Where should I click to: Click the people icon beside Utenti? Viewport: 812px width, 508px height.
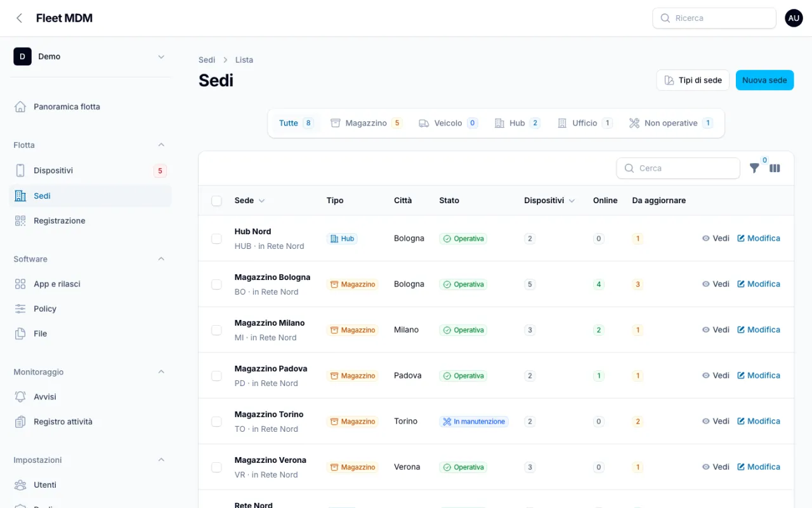[x=20, y=485]
